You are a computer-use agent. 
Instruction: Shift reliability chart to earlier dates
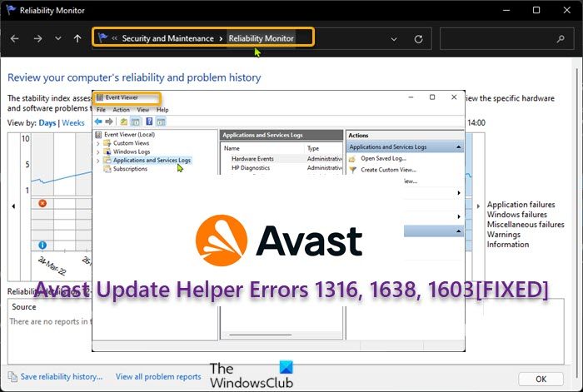tap(14, 206)
